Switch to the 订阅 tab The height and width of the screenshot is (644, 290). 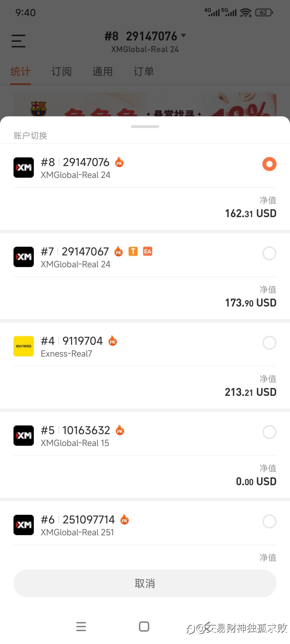coord(62,72)
